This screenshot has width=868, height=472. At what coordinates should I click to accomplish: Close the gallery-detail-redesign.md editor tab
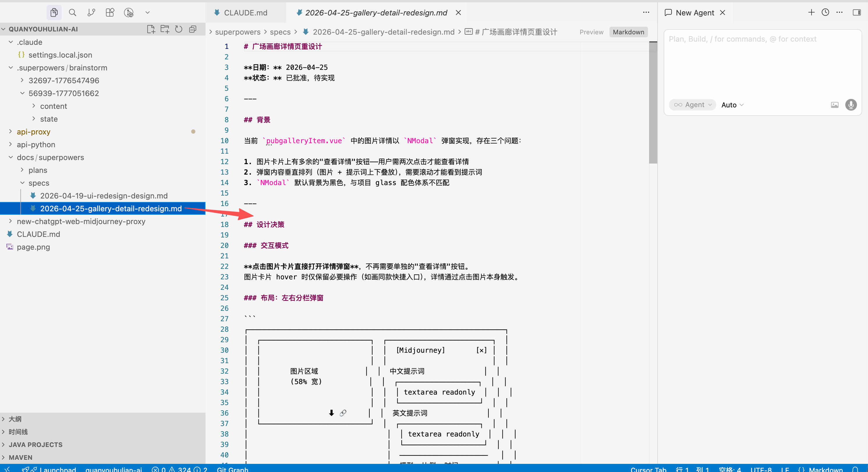click(458, 13)
